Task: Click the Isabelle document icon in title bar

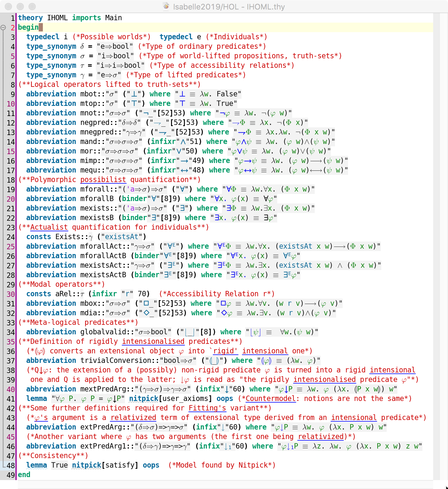Action: click(166, 7)
